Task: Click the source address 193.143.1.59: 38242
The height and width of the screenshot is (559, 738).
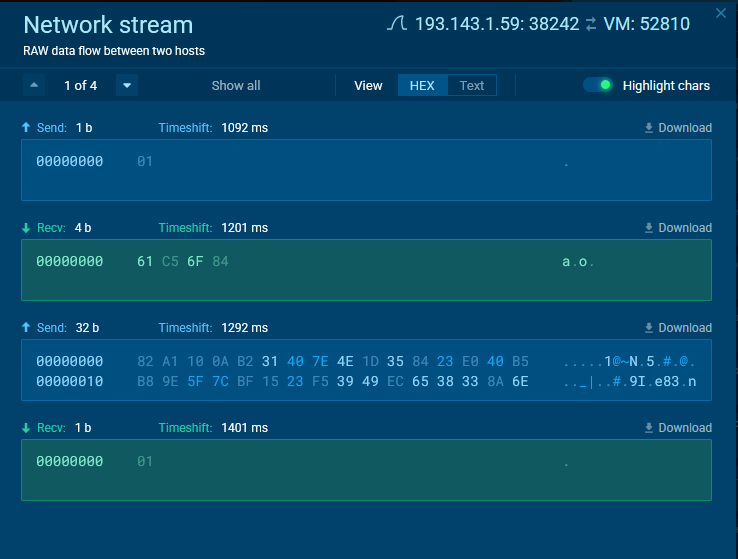Action: pyautogui.click(x=497, y=24)
